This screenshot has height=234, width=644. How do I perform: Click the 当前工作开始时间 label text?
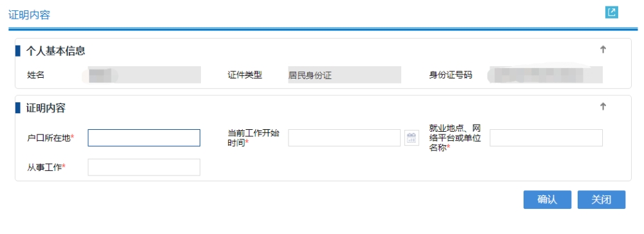pyautogui.click(x=254, y=138)
